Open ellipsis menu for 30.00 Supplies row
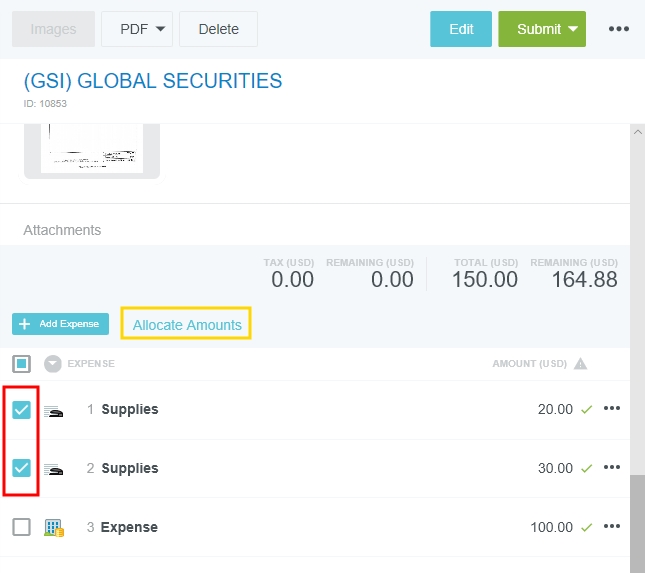Image resolution: width=645 pixels, height=573 pixels. pyautogui.click(x=612, y=468)
